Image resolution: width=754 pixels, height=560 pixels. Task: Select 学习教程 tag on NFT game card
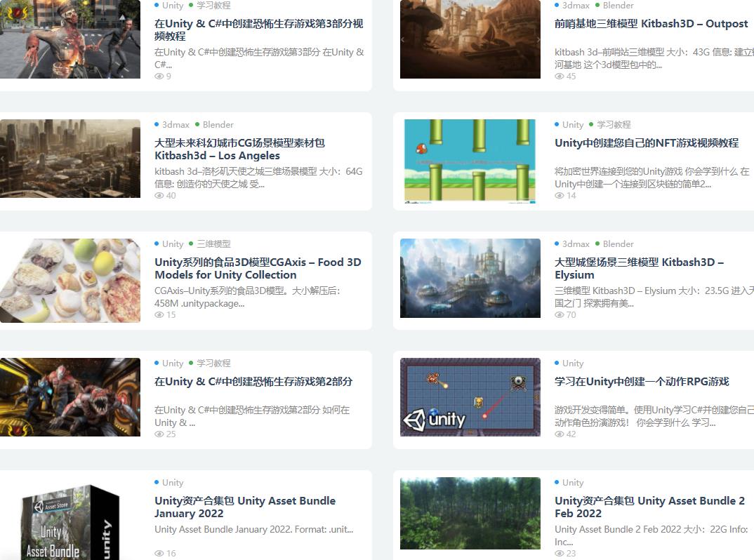pyautogui.click(x=614, y=124)
